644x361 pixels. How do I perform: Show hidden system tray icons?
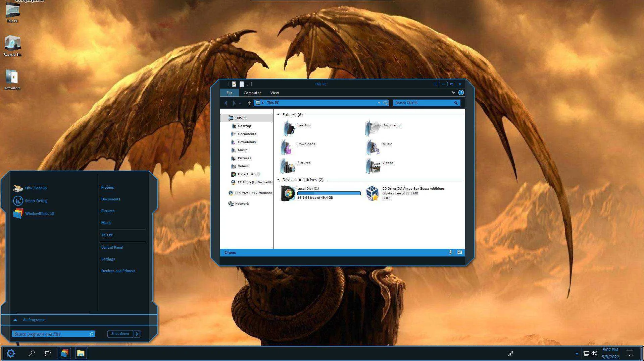tap(577, 353)
